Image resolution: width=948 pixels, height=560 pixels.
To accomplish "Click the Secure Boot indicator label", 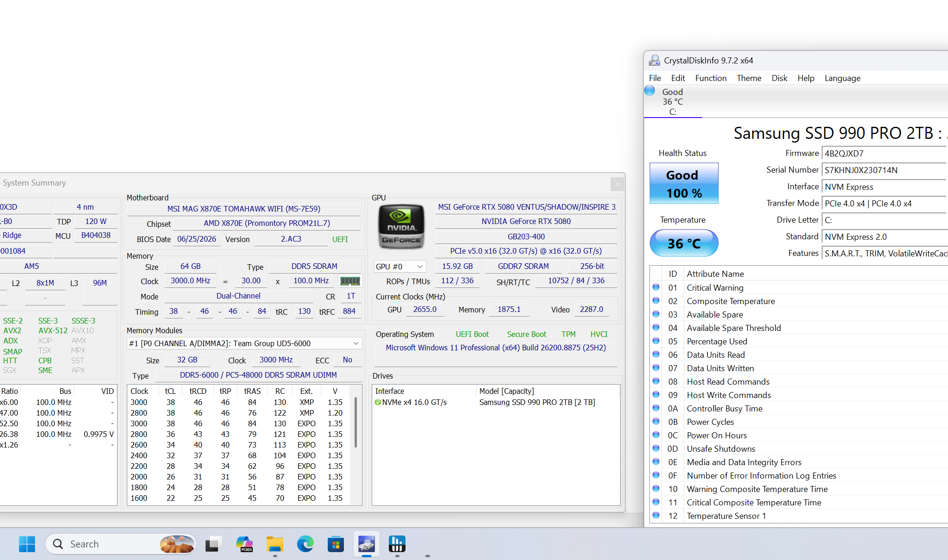I will [526, 334].
